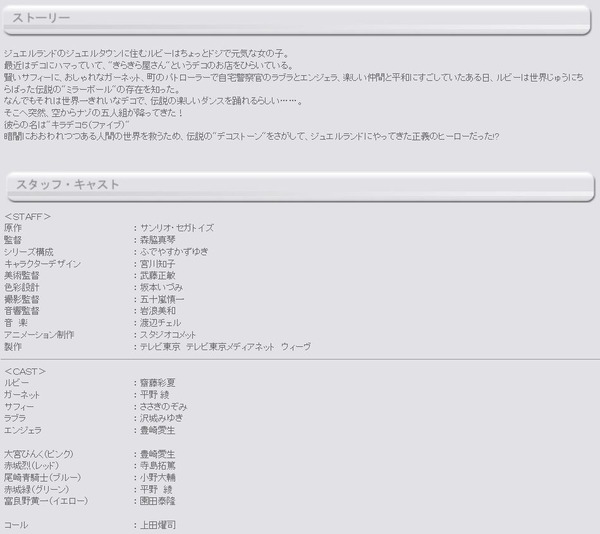The width and height of the screenshot is (600, 534).
Task: Select the voice actor 園田泰隆
Action: pyautogui.click(x=158, y=501)
